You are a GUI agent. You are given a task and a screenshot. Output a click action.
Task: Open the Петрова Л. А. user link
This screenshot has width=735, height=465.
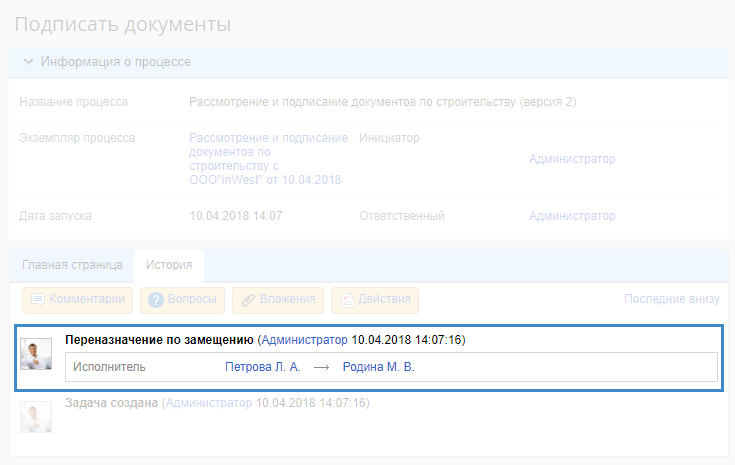pos(262,367)
